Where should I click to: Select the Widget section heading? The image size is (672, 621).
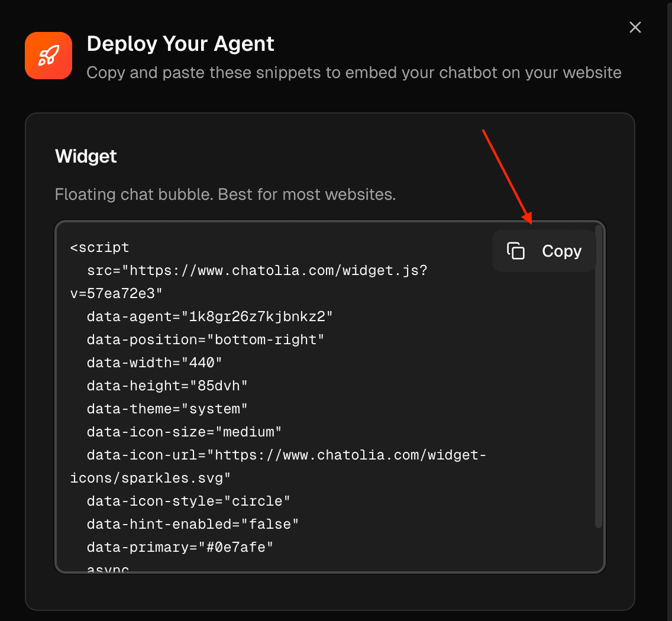point(85,156)
